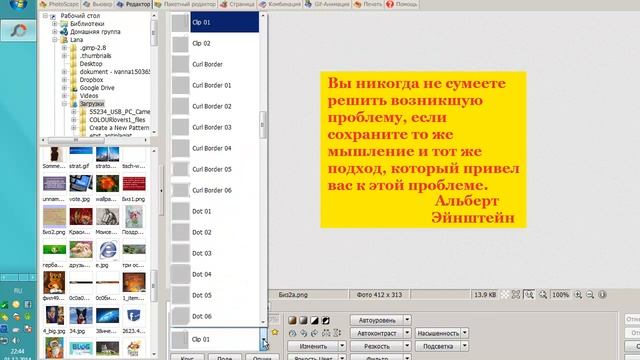Collapse the Lana folder node

pyautogui.click(x=55, y=40)
